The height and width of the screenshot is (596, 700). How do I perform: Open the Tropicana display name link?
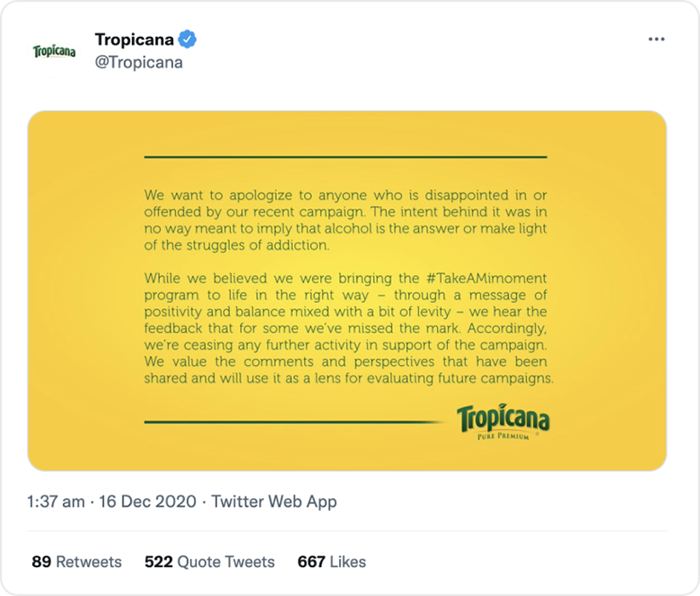(135, 39)
